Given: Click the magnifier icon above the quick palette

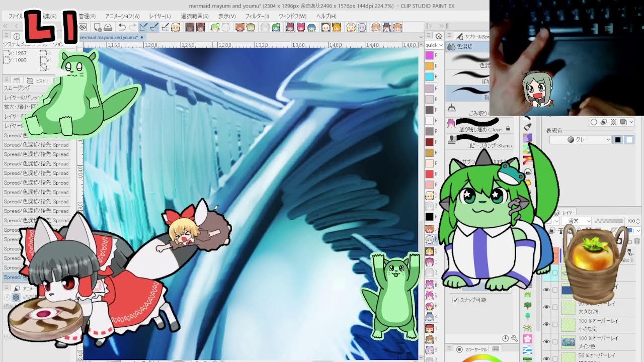Looking at the screenshot, I should 439,36.
